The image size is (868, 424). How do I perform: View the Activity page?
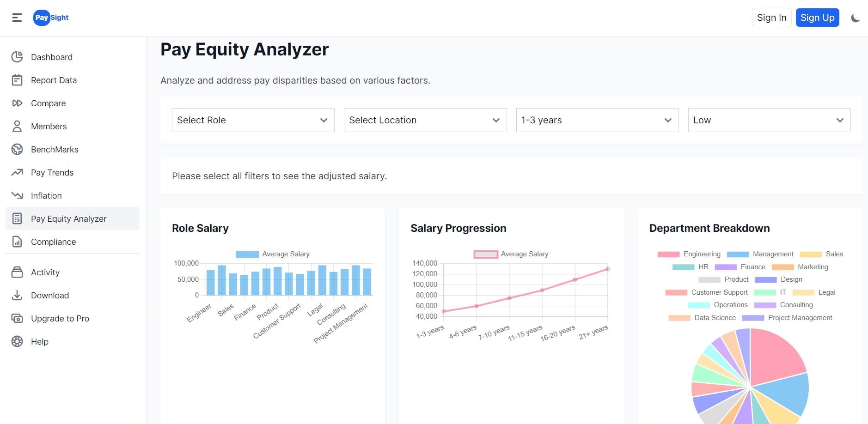tap(72, 272)
